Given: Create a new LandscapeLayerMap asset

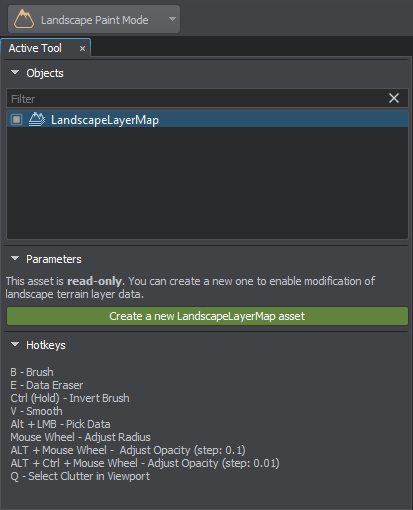Looking at the screenshot, I should 207,316.
